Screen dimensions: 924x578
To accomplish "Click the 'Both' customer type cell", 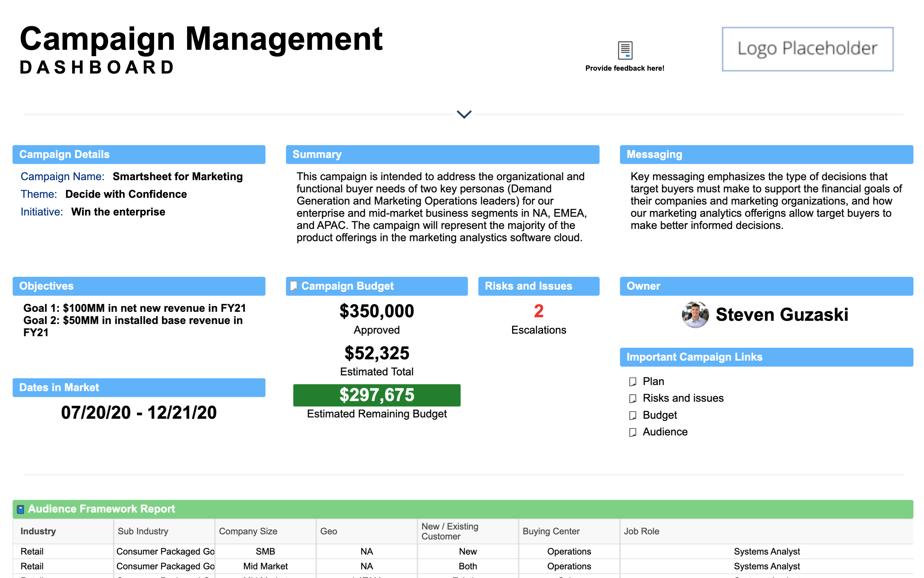I will (468, 566).
